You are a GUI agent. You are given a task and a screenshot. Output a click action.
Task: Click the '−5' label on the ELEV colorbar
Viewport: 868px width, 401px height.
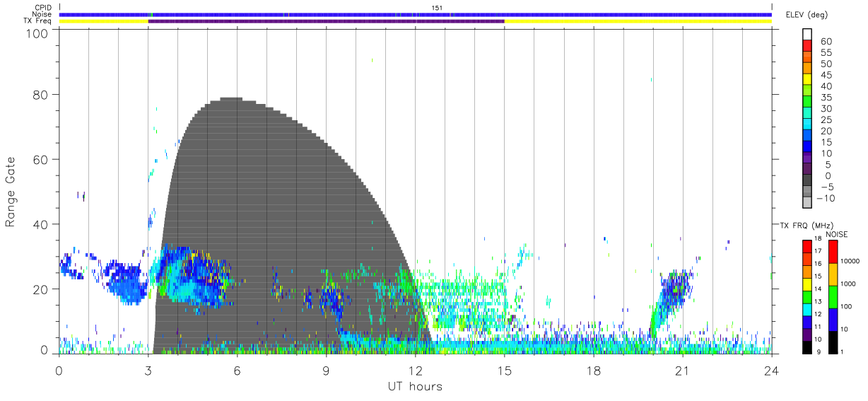click(x=826, y=187)
